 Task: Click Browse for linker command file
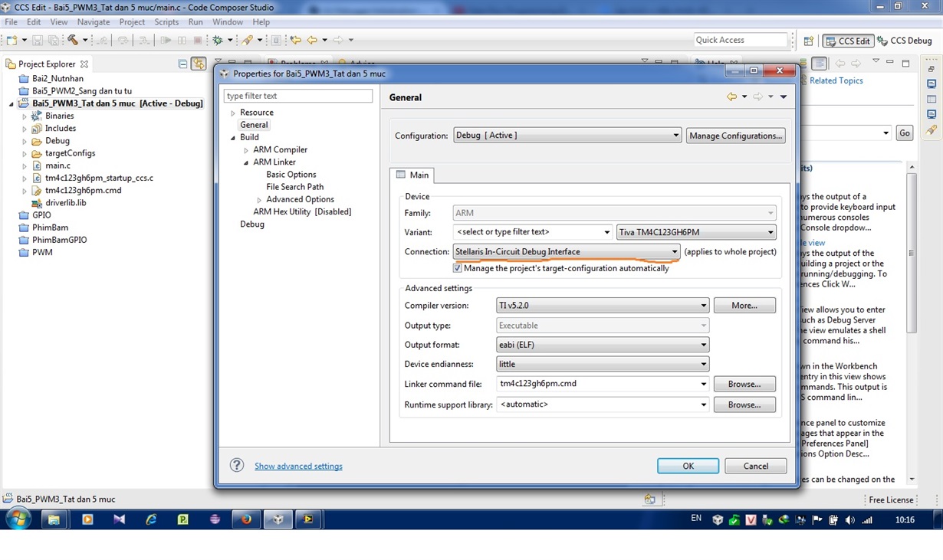tap(744, 384)
